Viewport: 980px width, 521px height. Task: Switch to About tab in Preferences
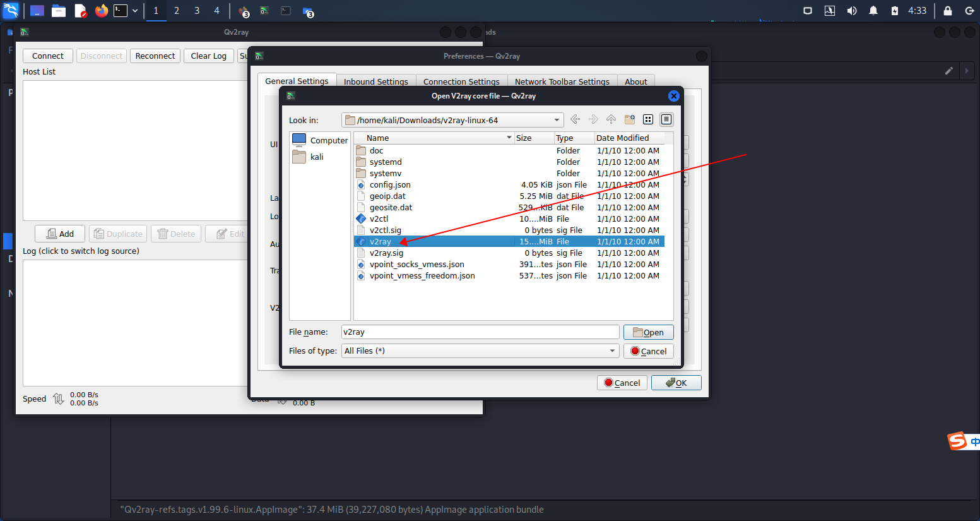point(636,81)
